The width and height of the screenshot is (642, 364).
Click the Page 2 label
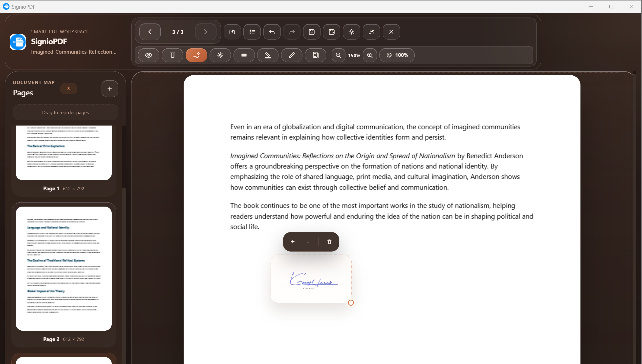pyautogui.click(x=51, y=339)
